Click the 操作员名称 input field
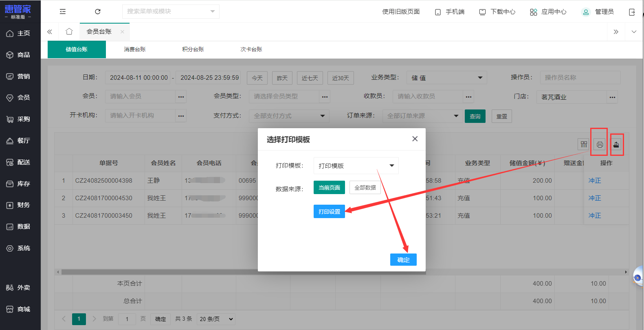Screen dimensions: 644x330 tap(580, 77)
